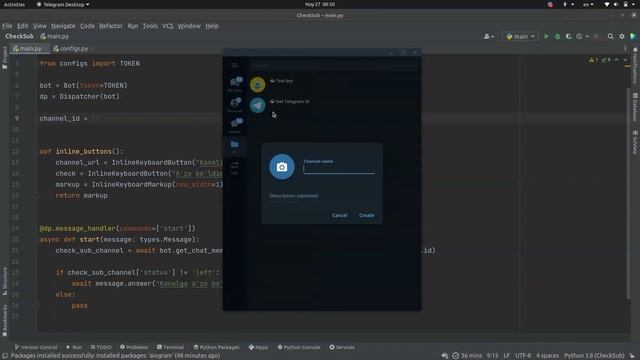Run the main configuration with the green play icon

click(x=546, y=36)
